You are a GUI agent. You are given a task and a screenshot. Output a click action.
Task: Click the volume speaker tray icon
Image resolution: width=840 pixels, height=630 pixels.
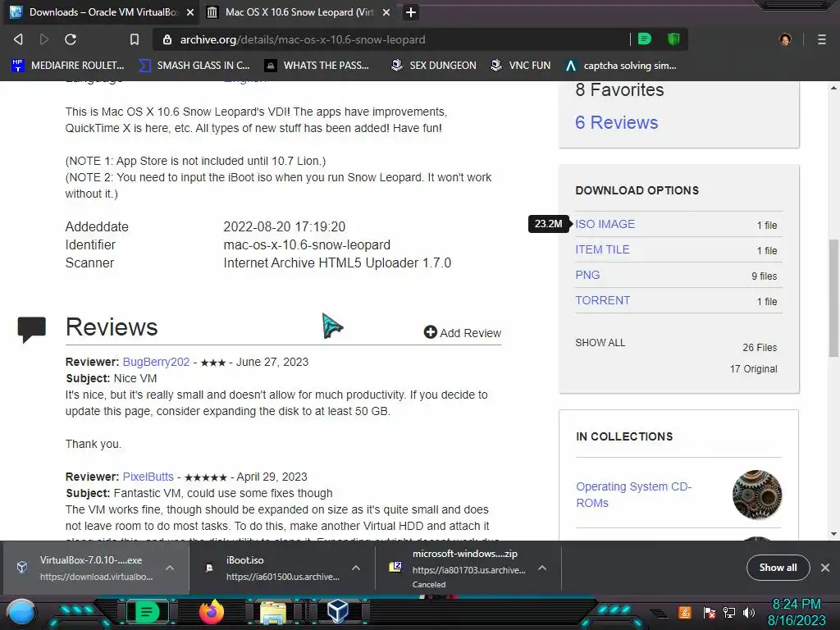(x=748, y=612)
